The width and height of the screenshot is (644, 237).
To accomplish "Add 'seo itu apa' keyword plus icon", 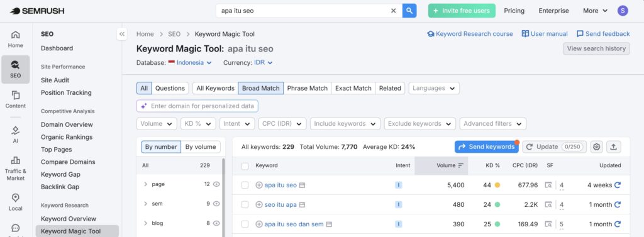I will tap(258, 204).
